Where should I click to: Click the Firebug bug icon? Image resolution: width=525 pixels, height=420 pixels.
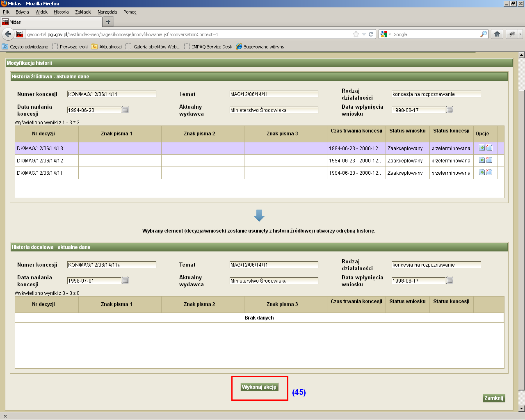click(511, 34)
